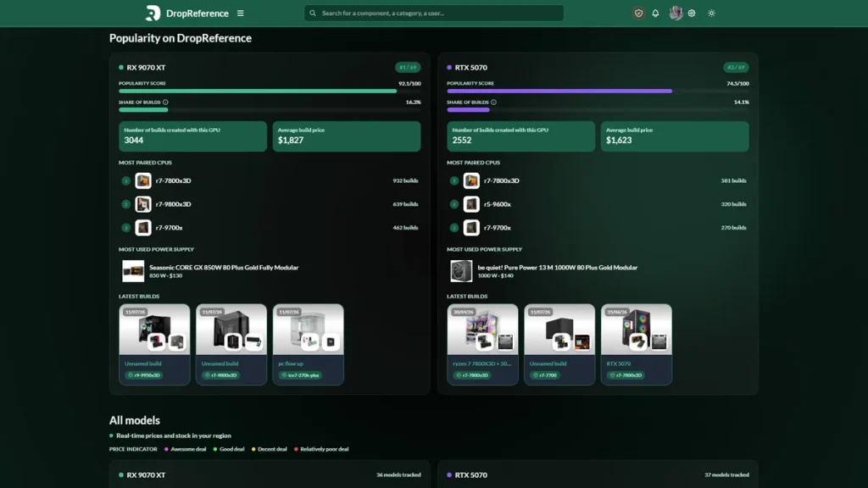Click the r7-7700 CPU tag

(545, 375)
